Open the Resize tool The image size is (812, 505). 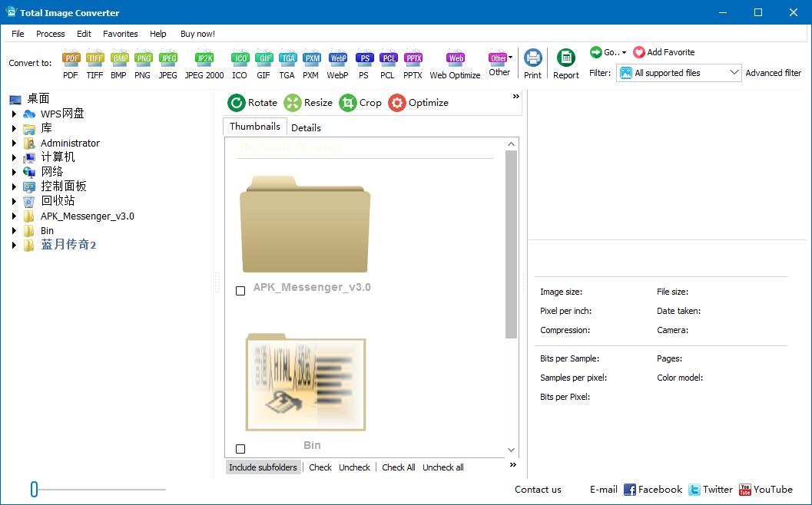tap(308, 102)
